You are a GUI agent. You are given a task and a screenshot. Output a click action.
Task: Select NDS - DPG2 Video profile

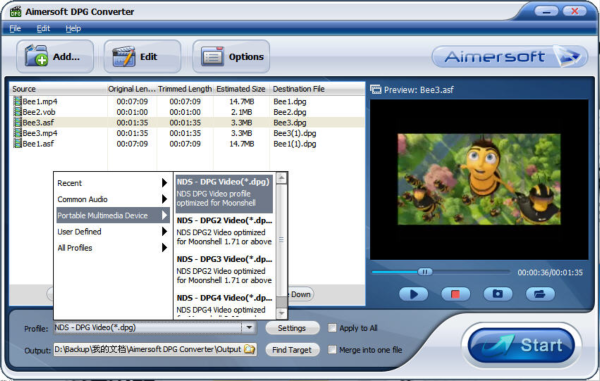tap(224, 231)
